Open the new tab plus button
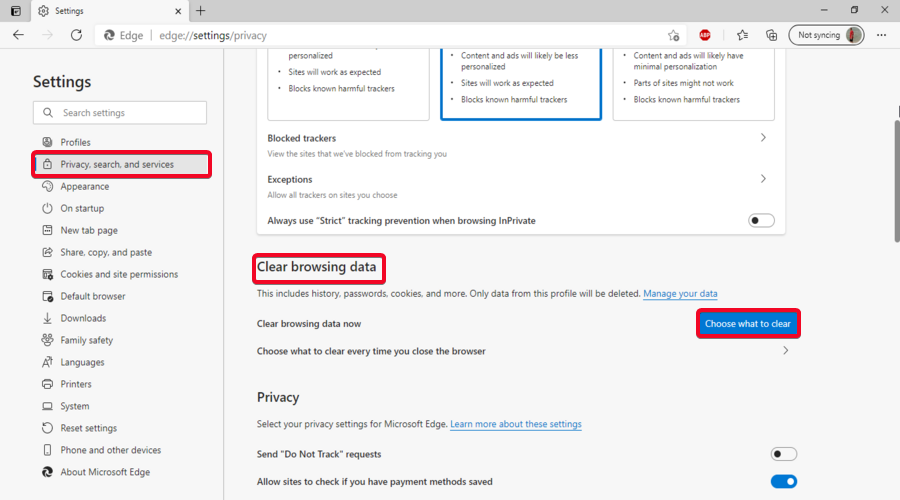This screenshot has height=500, width=900. 200,11
